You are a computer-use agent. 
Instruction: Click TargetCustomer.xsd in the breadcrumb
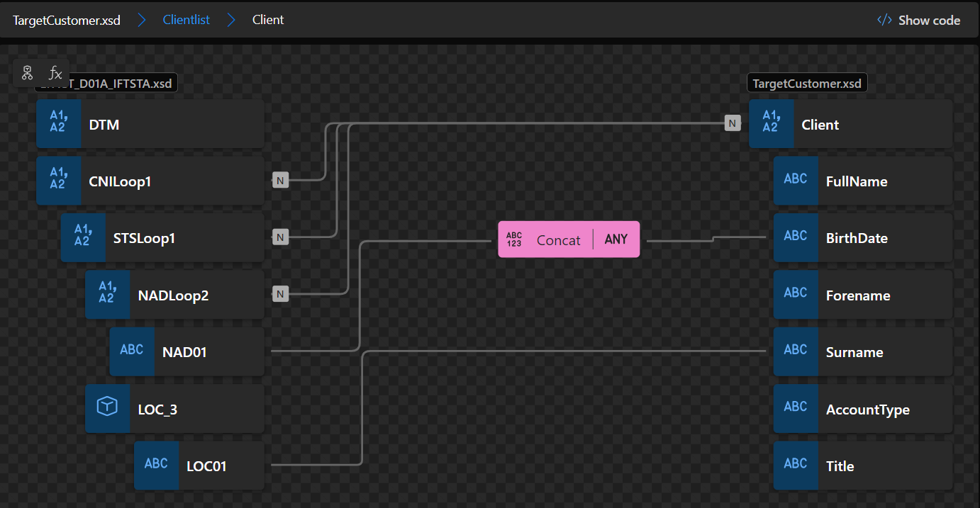click(x=66, y=20)
